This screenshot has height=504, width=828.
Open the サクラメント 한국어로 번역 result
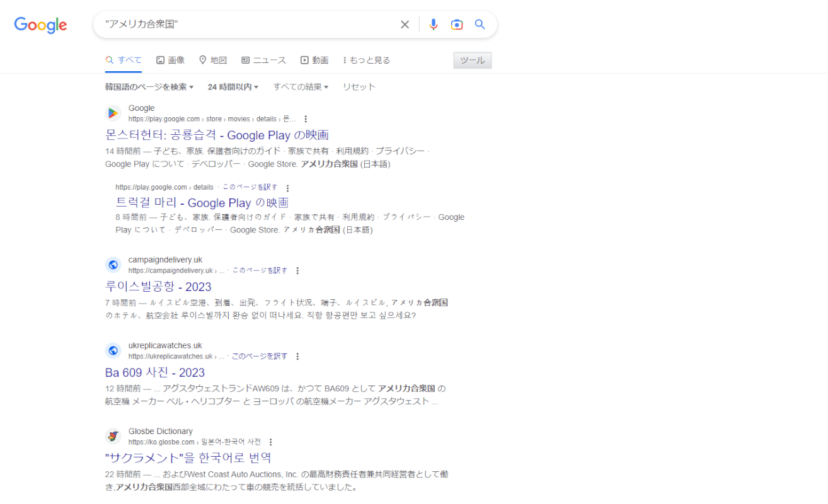coord(188,458)
